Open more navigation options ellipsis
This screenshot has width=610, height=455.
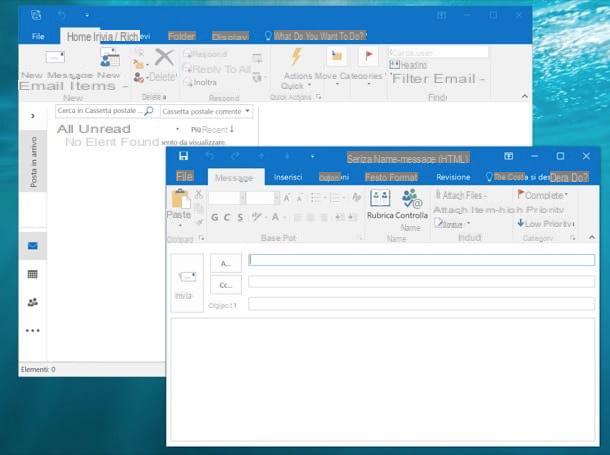[x=33, y=331]
